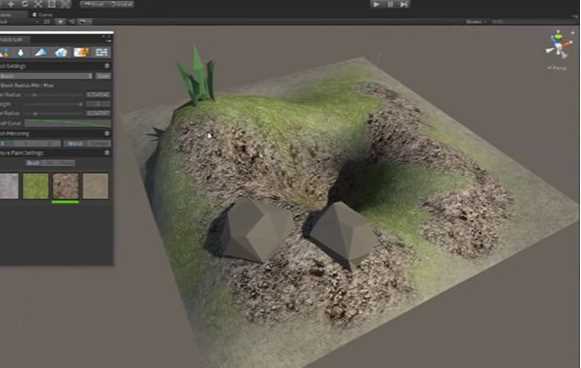Viewport: 581px width, 368px height.
Task: Toggle Global/Local handle rotation
Action: pos(120,4)
